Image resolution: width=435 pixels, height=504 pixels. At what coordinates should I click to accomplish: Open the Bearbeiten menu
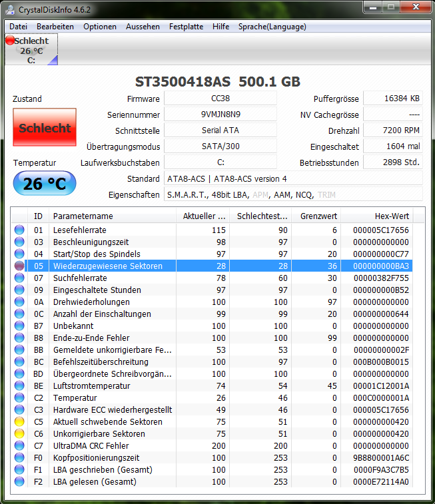click(55, 27)
